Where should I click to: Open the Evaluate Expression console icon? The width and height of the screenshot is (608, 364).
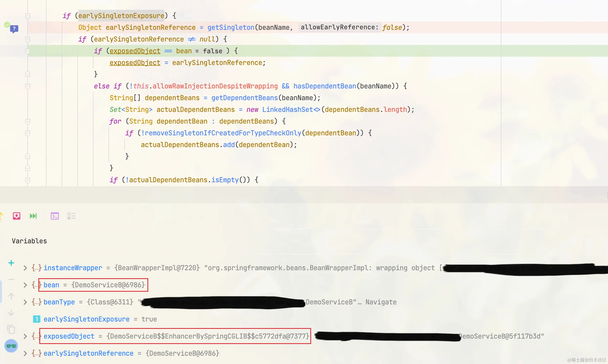point(55,216)
